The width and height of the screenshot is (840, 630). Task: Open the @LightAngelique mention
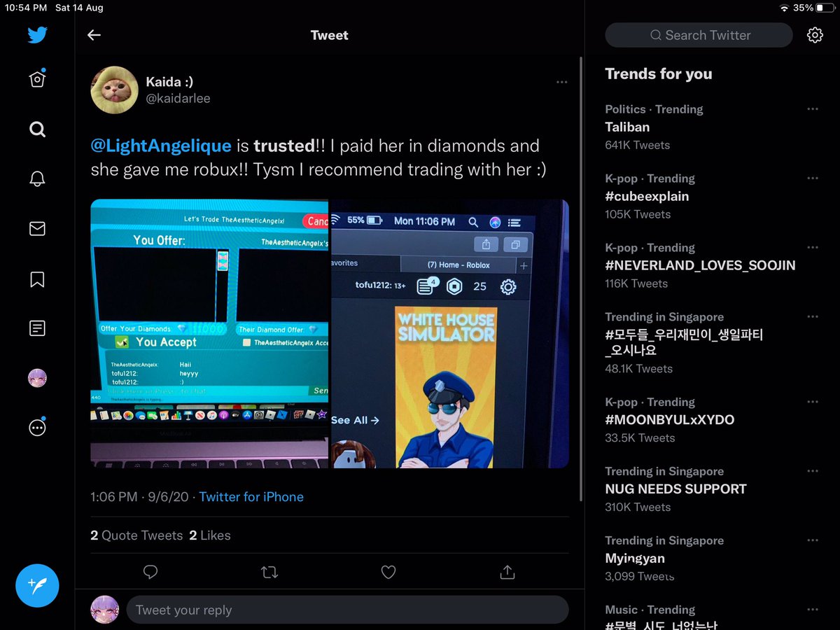click(x=161, y=146)
